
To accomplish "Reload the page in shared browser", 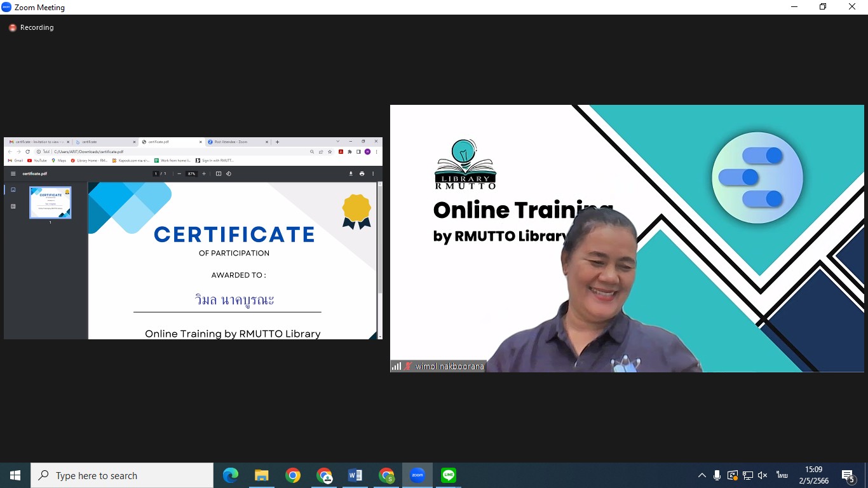I will [x=27, y=152].
